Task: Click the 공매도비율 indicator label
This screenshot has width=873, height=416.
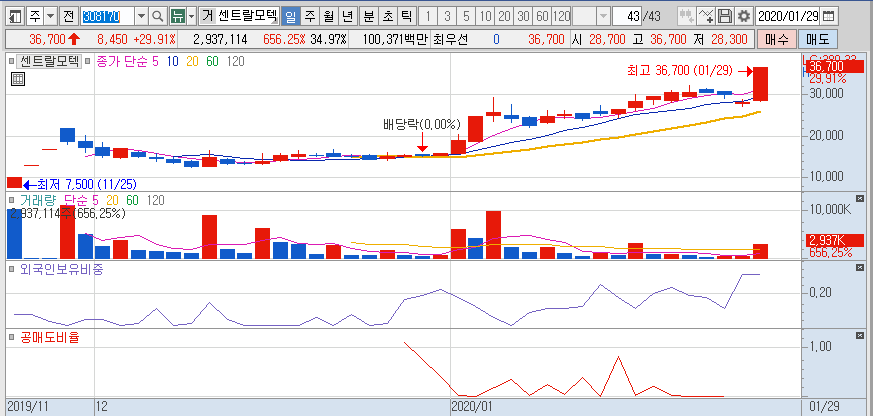Action: tap(49, 337)
